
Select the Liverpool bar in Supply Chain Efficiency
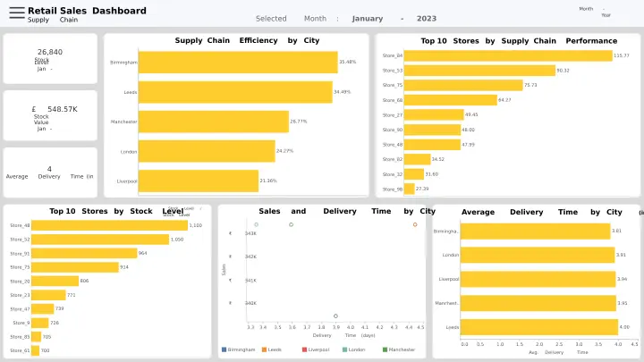point(199,181)
